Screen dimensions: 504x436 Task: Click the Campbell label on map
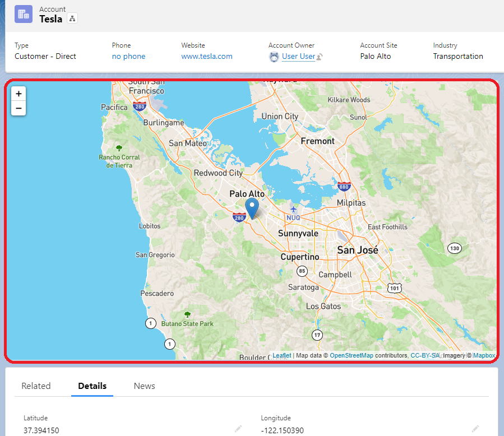[335, 275]
